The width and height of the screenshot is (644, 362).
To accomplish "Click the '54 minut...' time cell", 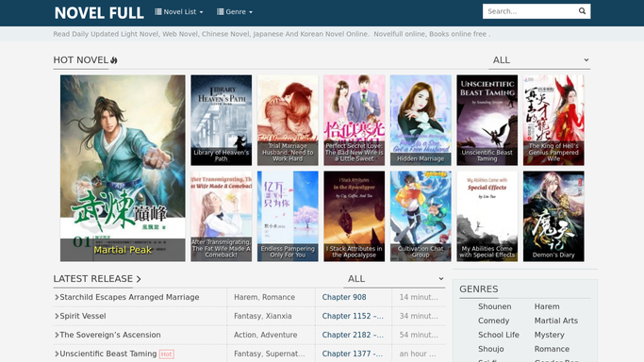I will (419, 335).
